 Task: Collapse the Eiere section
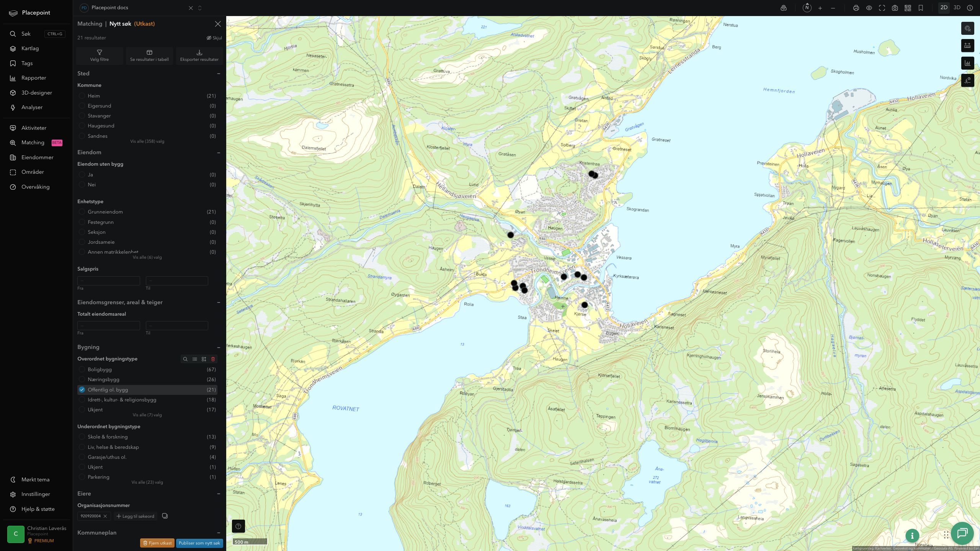pyautogui.click(x=219, y=494)
